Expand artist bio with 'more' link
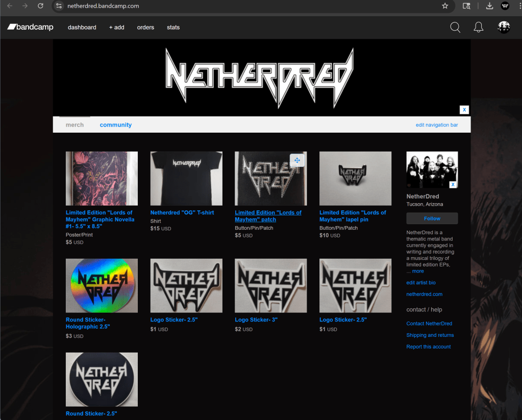 (x=418, y=271)
